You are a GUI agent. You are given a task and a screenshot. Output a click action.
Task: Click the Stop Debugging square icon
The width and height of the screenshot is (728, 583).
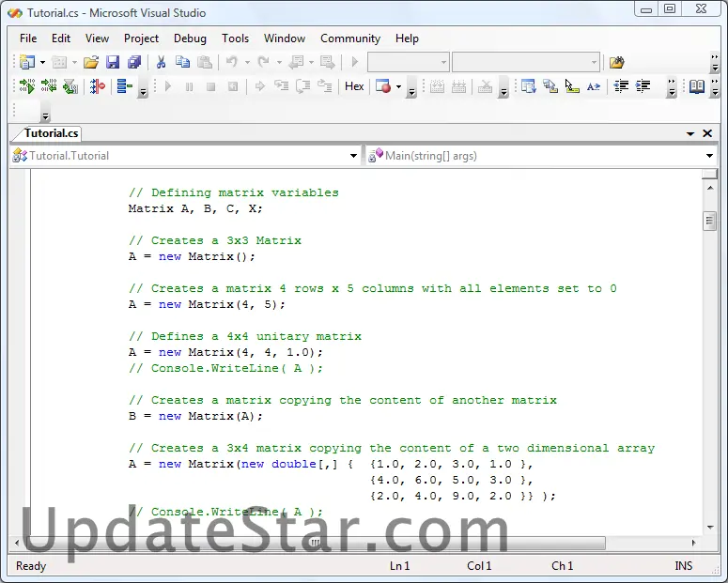[x=210, y=86]
